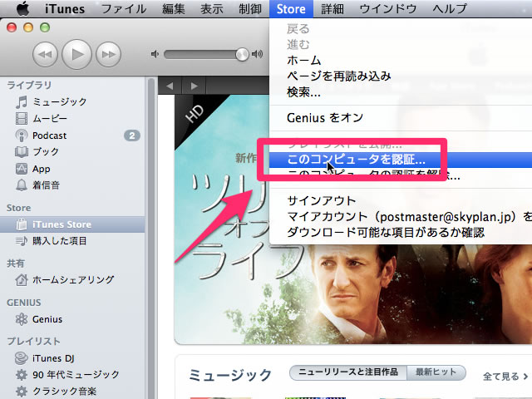
Task: Choose 検索... from Store menu
Action: point(401,92)
